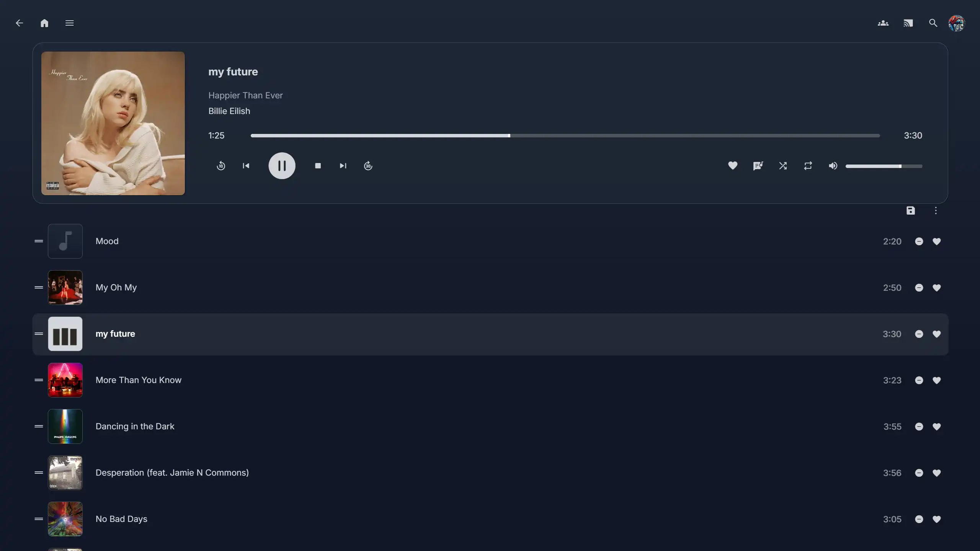The width and height of the screenshot is (980, 551).
Task: Open the lyrics view
Action: (758, 166)
